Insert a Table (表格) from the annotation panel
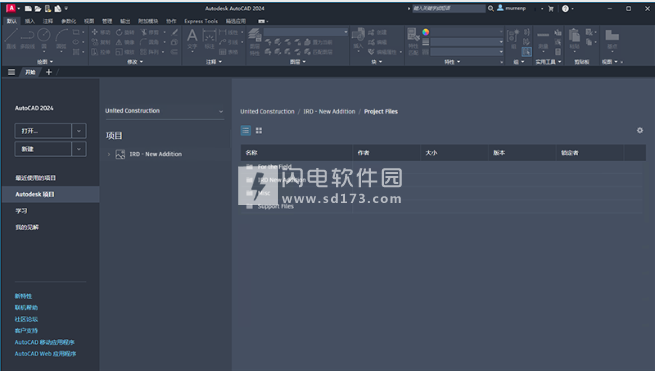655x371 pixels. (x=228, y=52)
